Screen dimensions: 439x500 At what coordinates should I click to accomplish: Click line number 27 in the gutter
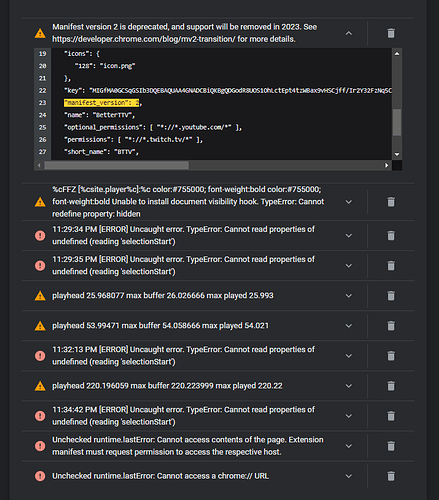click(x=42, y=152)
